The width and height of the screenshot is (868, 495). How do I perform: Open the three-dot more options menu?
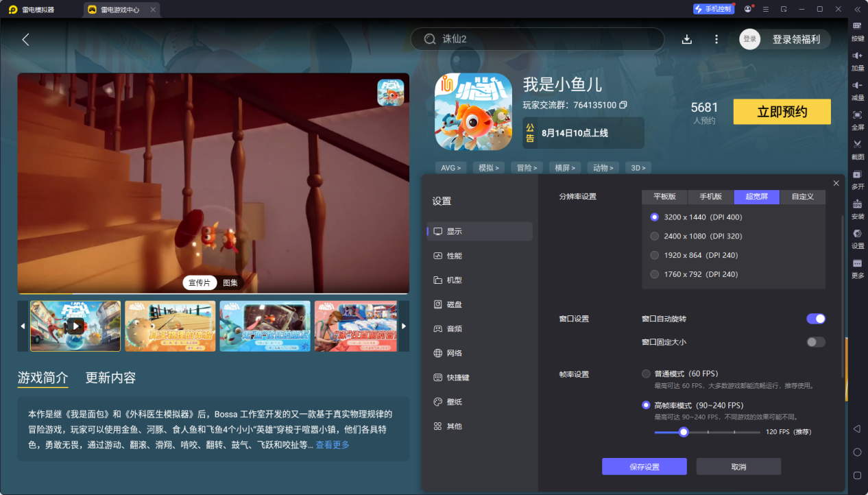[x=716, y=39]
